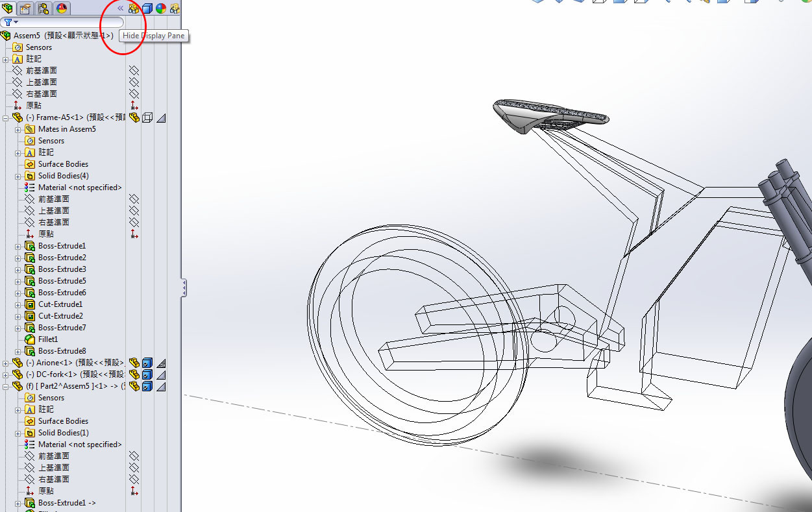Open the ConfigurationManager tab icon

[44, 8]
